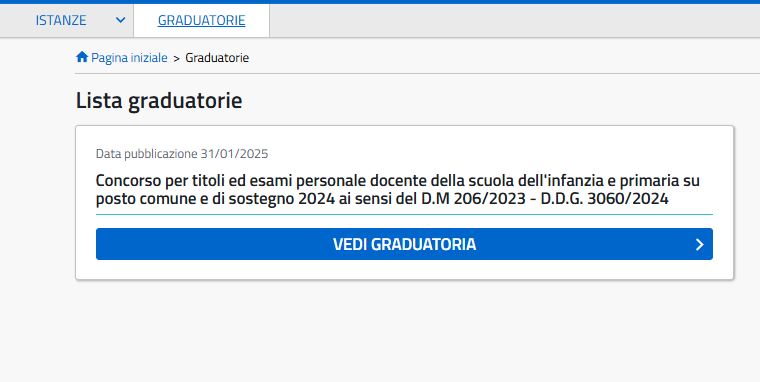
Task: Expand the ISTANZE dropdown chevron
Action: coord(121,20)
